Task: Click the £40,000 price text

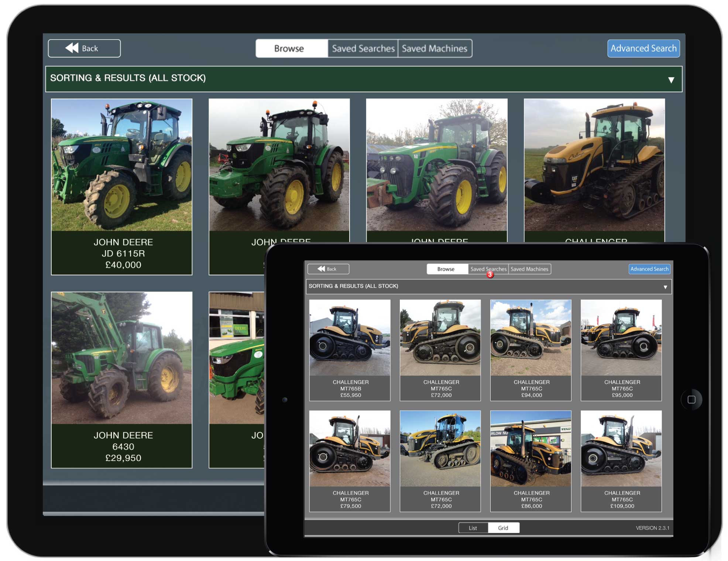Action: click(x=123, y=265)
